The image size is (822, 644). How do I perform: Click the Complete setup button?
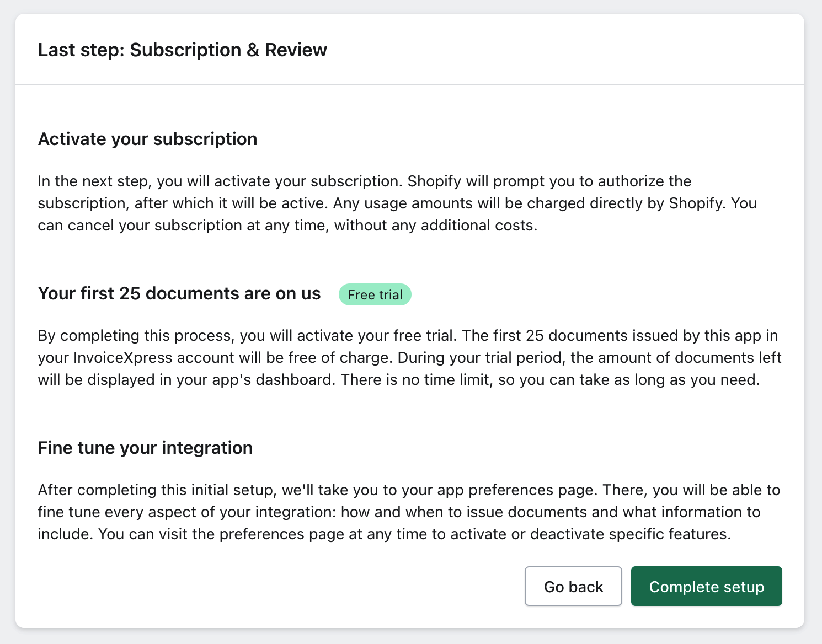(706, 586)
